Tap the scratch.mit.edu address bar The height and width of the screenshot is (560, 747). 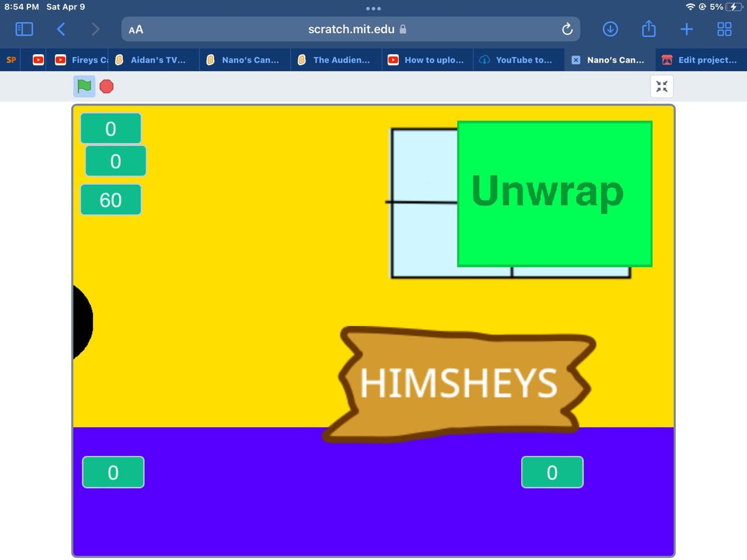click(x=351, y=29)
